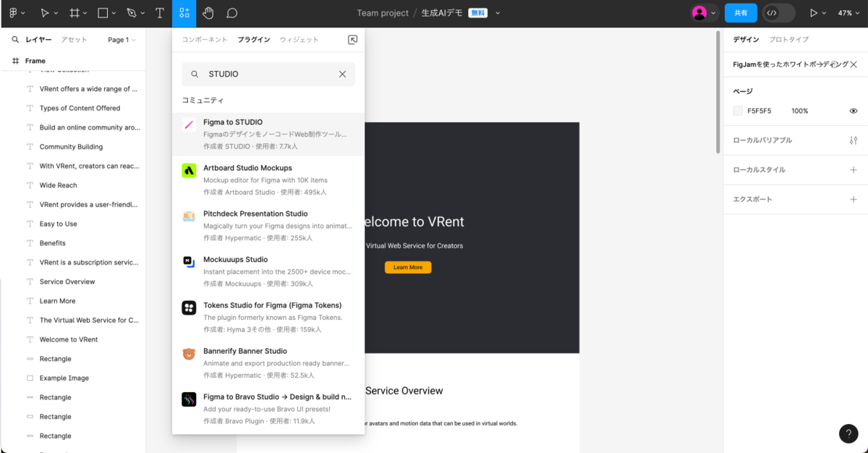Click the layers search magnifier icon

click(x=15, y=40)
